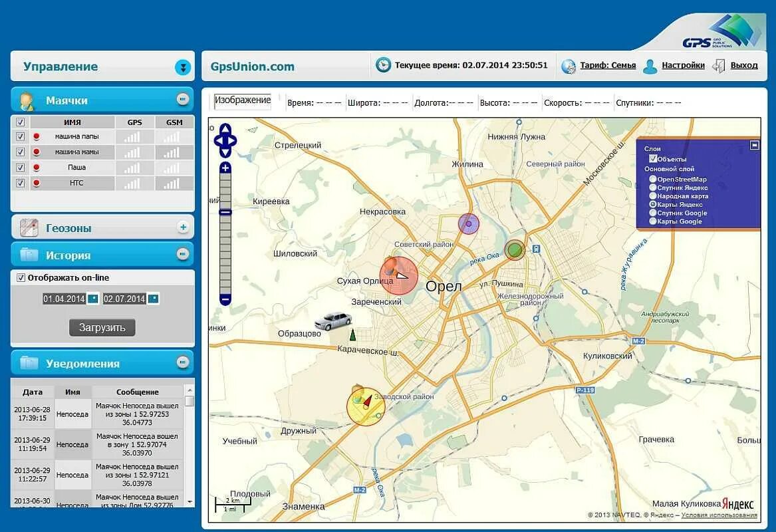
Task: Switch to the Изображение tab
Action: [x=241, y=102]
